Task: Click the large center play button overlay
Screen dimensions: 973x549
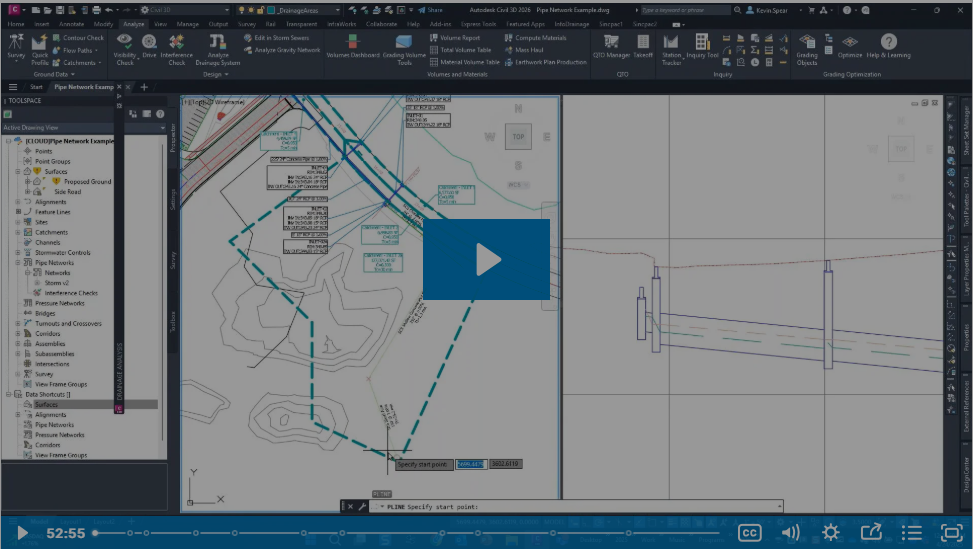Action: click(x=486, y=259)
